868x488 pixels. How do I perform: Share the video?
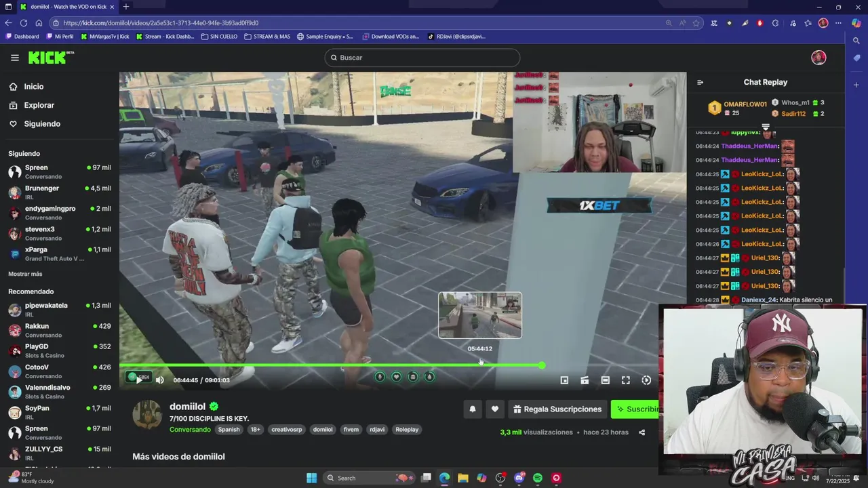tap(642, 432)
